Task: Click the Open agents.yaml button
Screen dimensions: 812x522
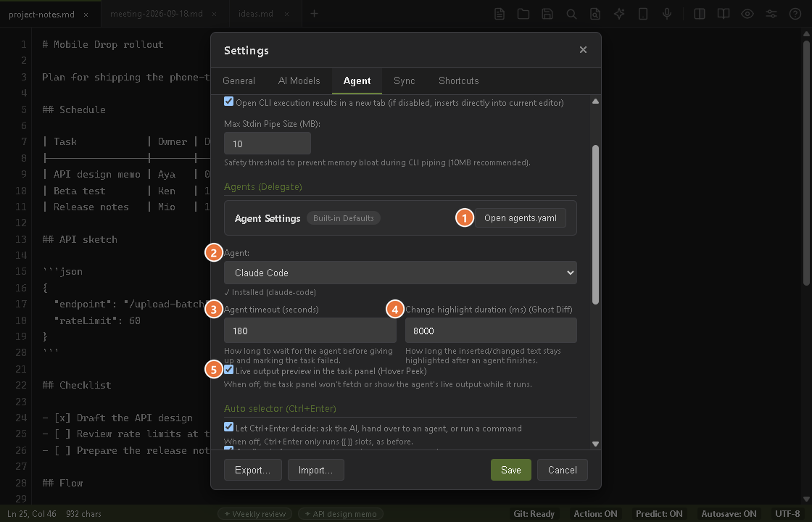Action: (521, 218)
